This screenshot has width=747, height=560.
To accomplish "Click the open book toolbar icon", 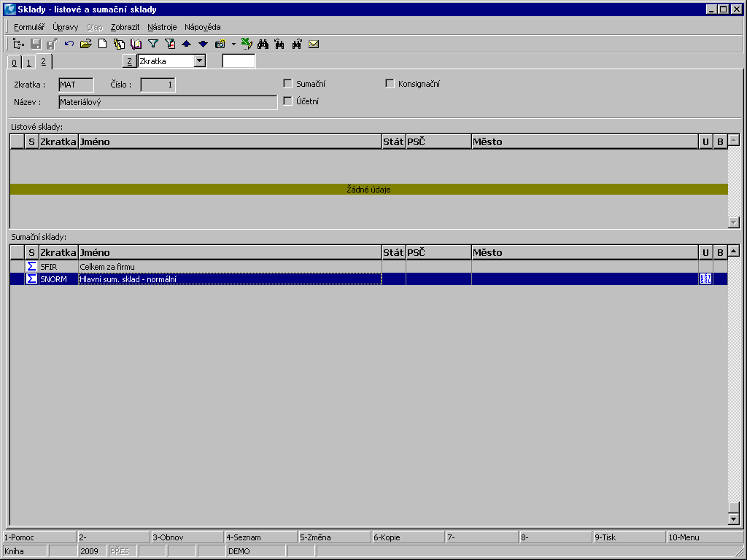I will (x=136, y=44).
